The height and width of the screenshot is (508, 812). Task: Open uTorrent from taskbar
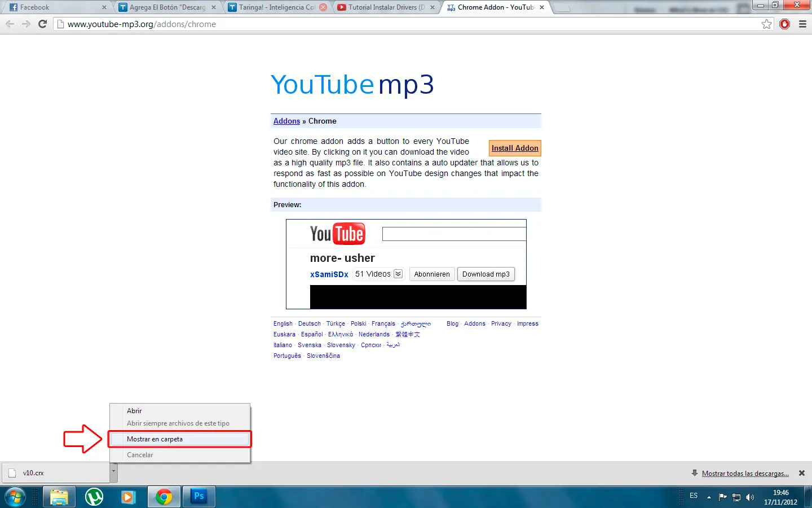pyautogui.click(x=94, y=497)
